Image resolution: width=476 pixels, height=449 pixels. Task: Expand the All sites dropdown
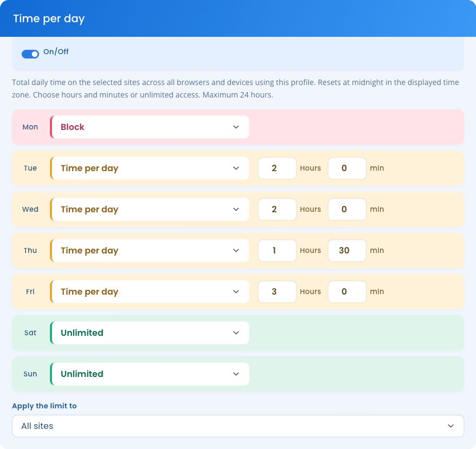point(238,426)
